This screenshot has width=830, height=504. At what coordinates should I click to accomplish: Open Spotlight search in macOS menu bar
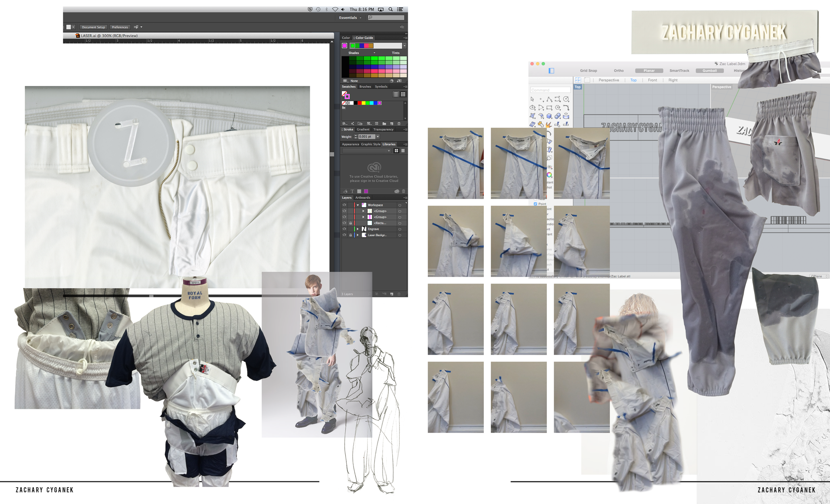[x=390, y=9]
